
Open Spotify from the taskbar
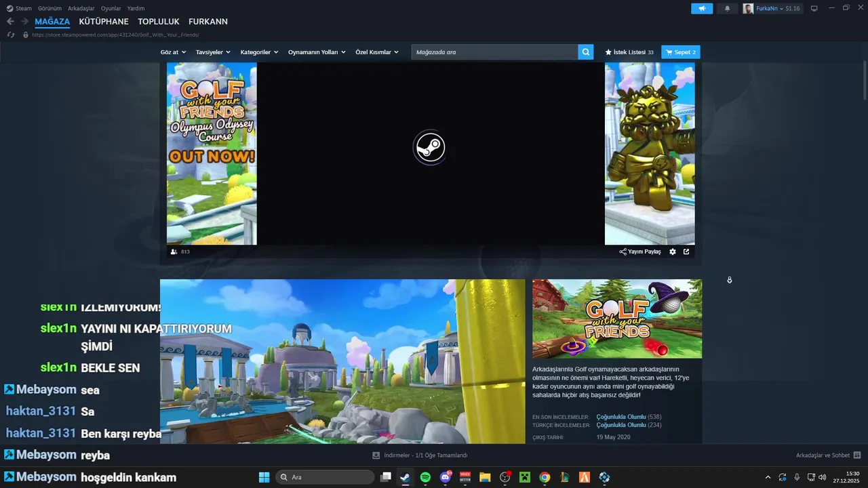[x=425, y=477]
